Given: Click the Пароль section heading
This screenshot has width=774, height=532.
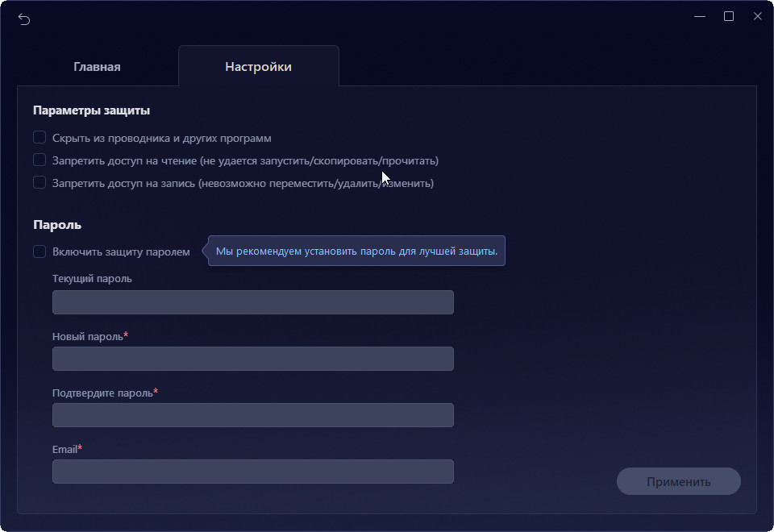Looking at the screenshot, I should [x=57, y=225].
